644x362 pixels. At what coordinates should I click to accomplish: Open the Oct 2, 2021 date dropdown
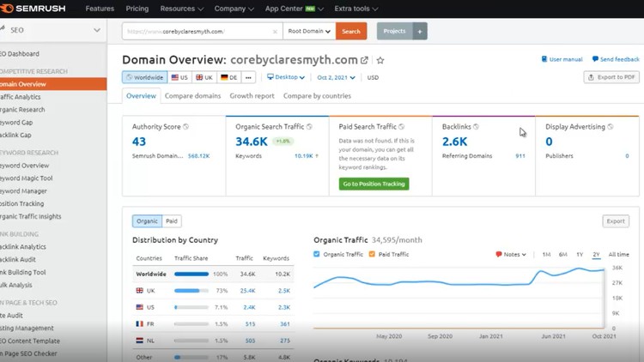(x=336, y=77)
